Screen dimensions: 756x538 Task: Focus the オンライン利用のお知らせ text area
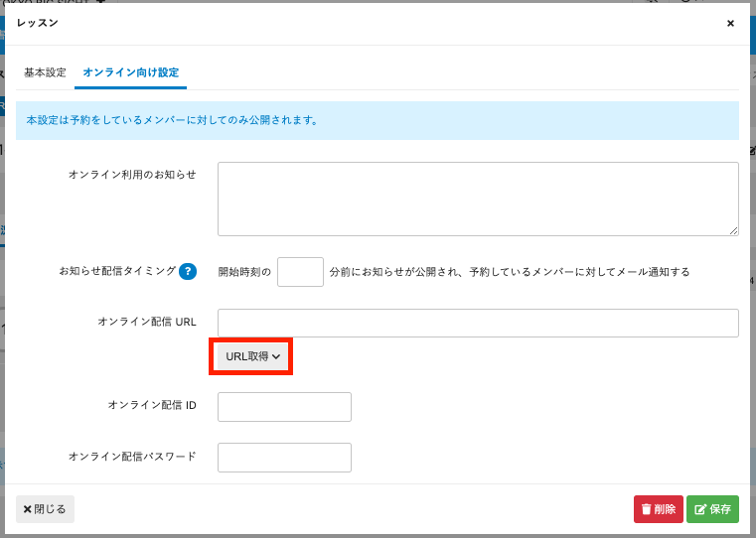tap(477, 199)
